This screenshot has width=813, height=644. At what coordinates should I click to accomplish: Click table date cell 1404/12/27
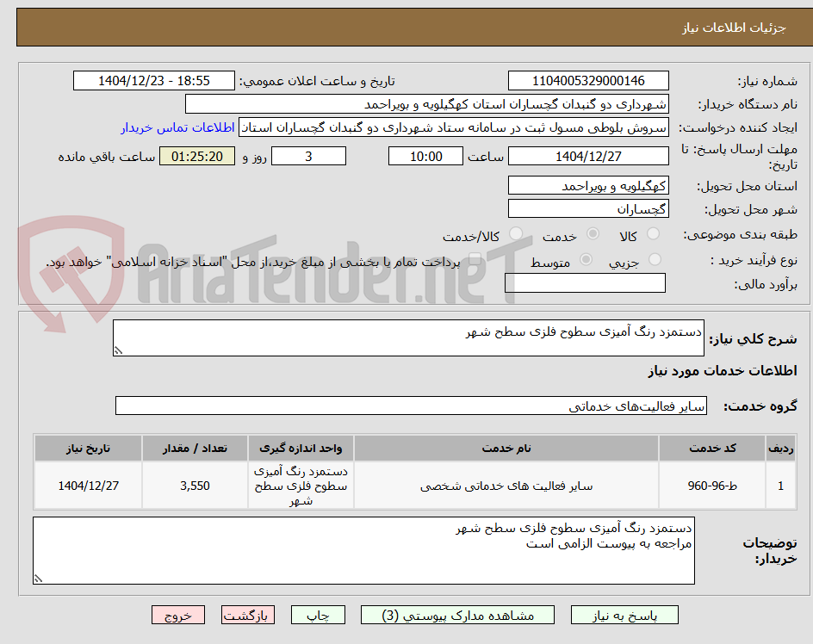[x=88, y=486]
